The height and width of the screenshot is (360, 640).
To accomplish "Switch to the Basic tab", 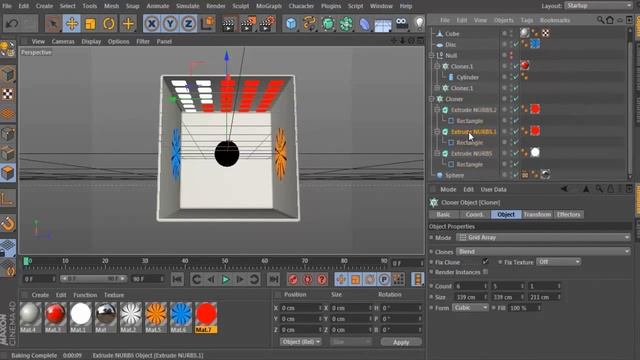I will pyautogui.click(x=443, y=214).
